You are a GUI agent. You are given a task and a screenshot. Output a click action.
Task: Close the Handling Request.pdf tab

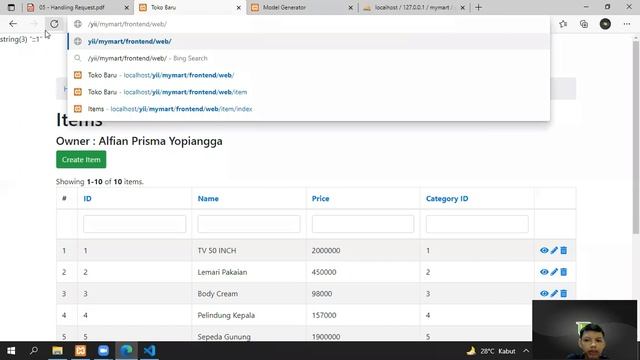[127, 7]
